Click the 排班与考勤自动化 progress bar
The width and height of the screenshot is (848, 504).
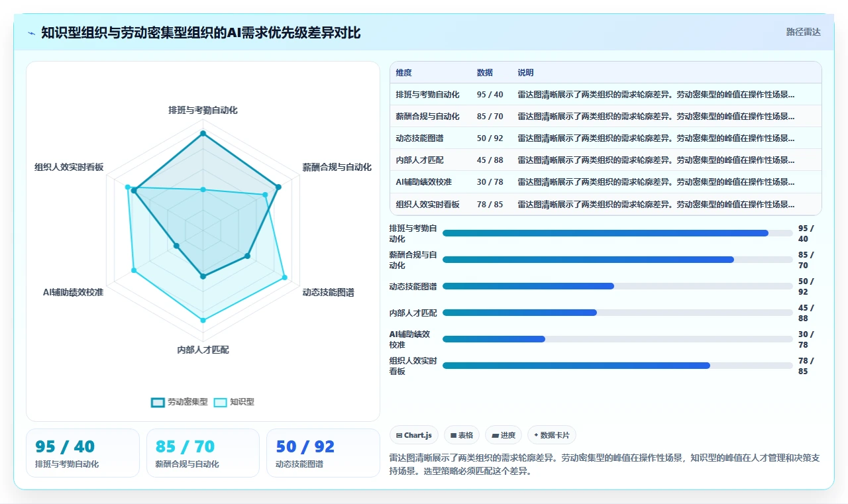pyautogui.click(x=617, y=233)
